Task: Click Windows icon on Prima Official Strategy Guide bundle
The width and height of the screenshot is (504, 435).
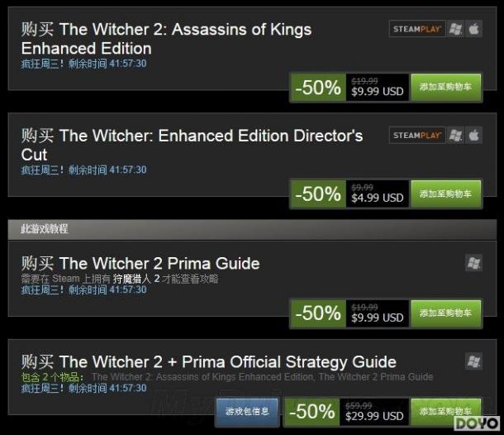Action: pos(473,361)
